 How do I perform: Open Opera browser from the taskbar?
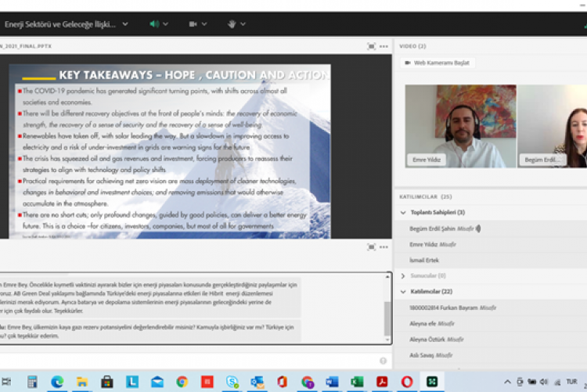407,382
